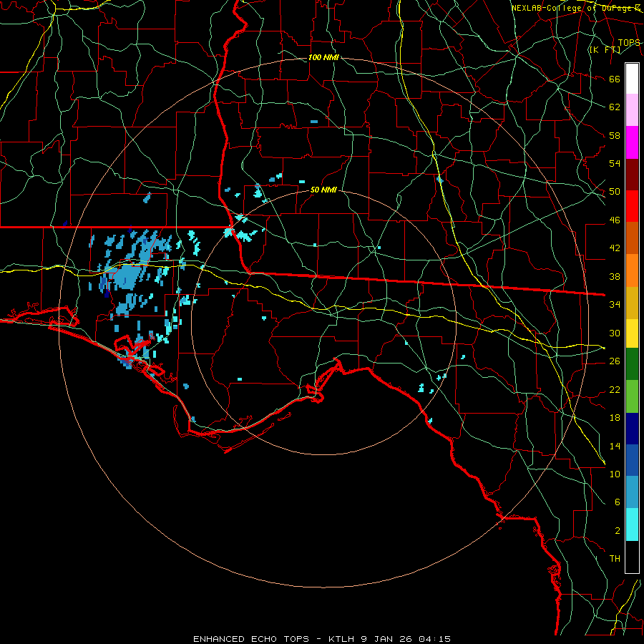Viewport: 644px width, 644px height.
Task: Click the "54" scale label
Action: 615,163
